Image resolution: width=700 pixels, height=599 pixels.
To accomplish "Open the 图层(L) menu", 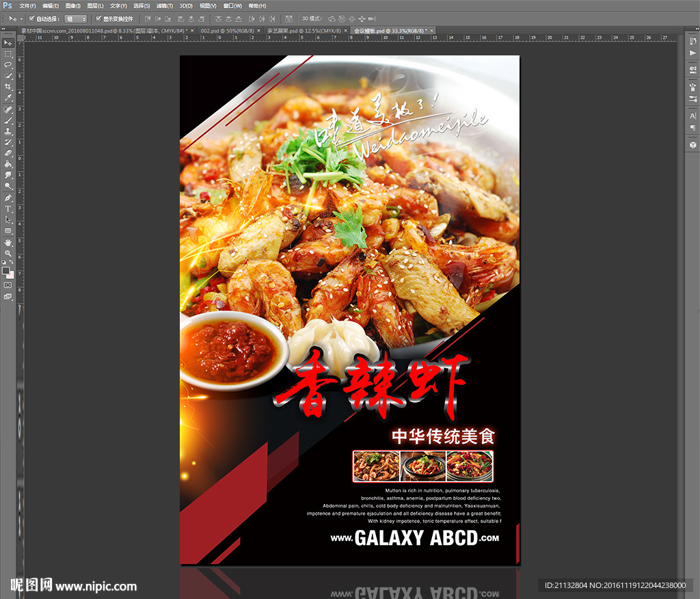I will pyautogui.click(x=95, y=5).
